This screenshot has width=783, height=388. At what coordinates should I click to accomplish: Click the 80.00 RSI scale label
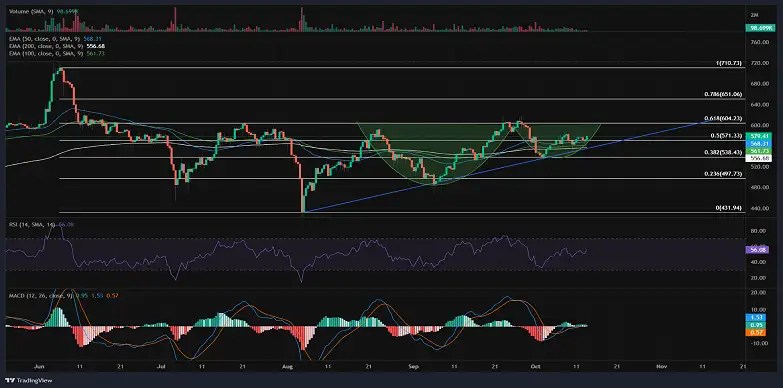click(759, 231)
